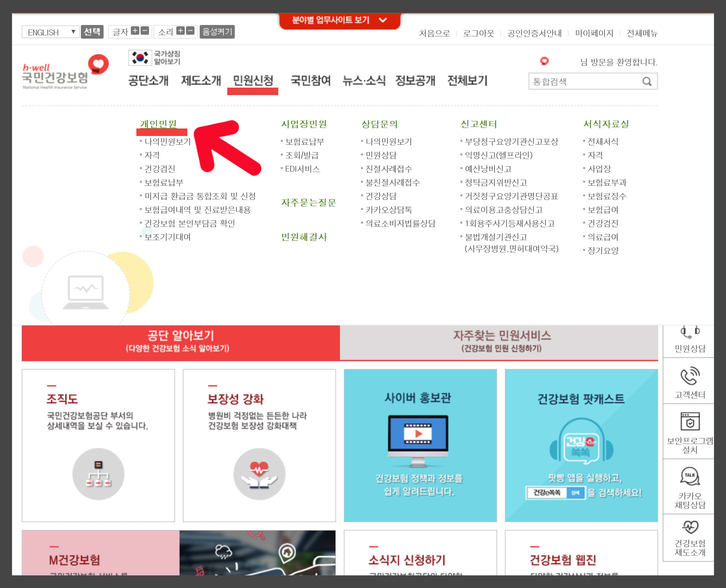This screenshot has width=726, height=588.
Task: Open 카카오상담톡 under 상담문의
Action: [389, 210]
